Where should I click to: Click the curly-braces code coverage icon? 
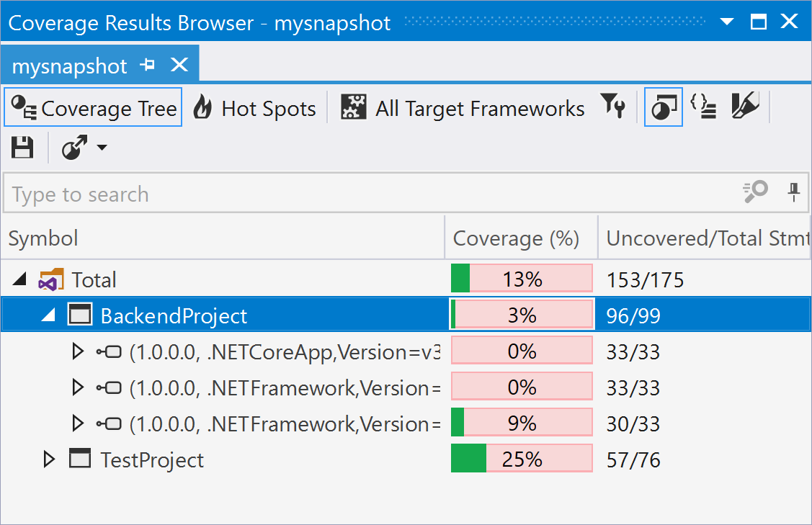pos(704,107)
